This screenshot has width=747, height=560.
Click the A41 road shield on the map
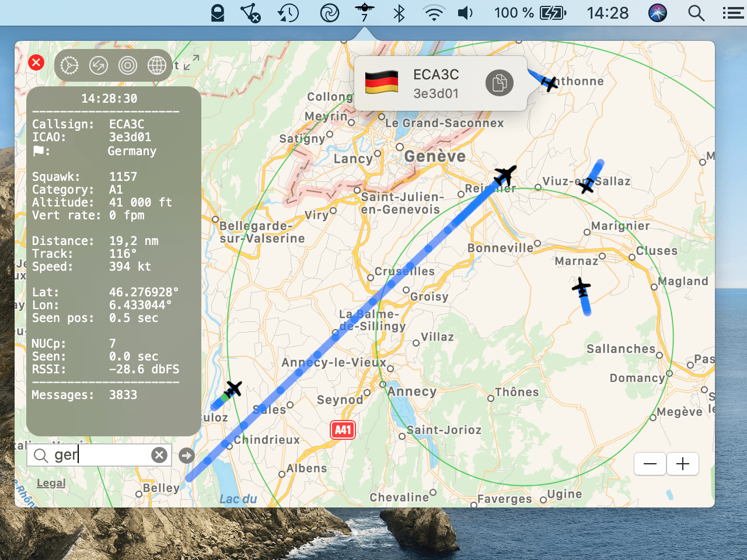coord(343,430)
